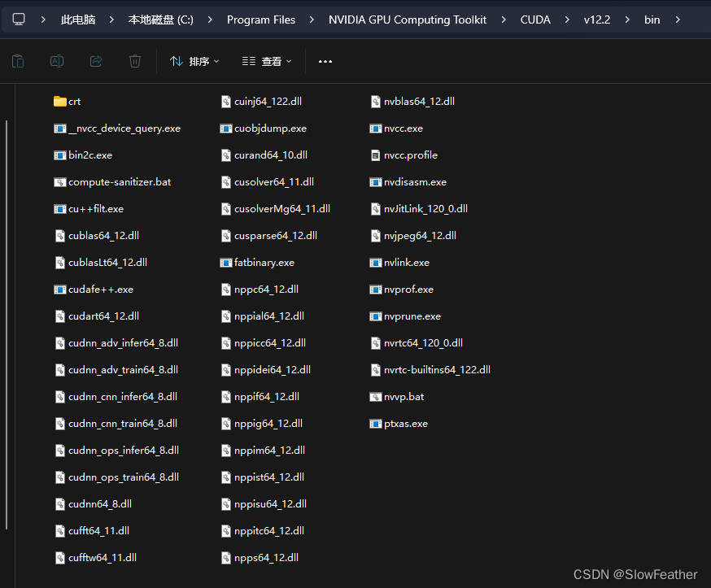Select the crt folder icon

(x=60, y=101)
